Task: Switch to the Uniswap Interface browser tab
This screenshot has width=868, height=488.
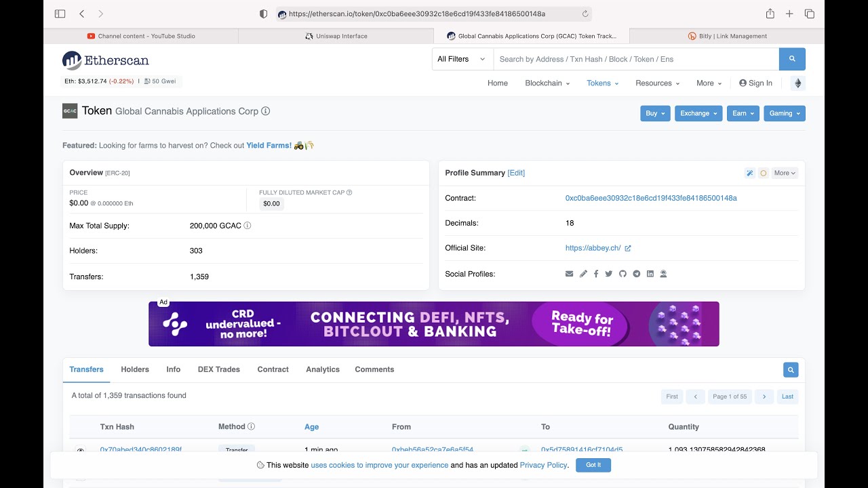Action: pyautogui.click(x=336, y=36)
